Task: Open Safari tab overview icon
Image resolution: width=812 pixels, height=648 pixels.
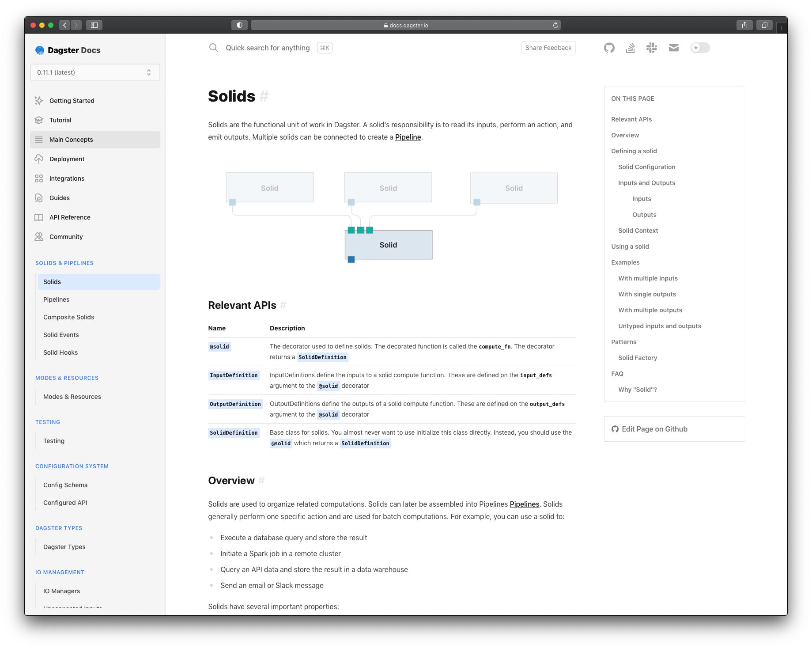Action: coord(764,25)
